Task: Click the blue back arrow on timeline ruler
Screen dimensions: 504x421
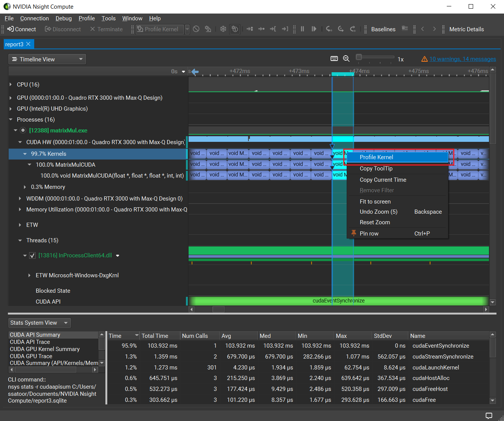Action: click(x=195, y=71)
